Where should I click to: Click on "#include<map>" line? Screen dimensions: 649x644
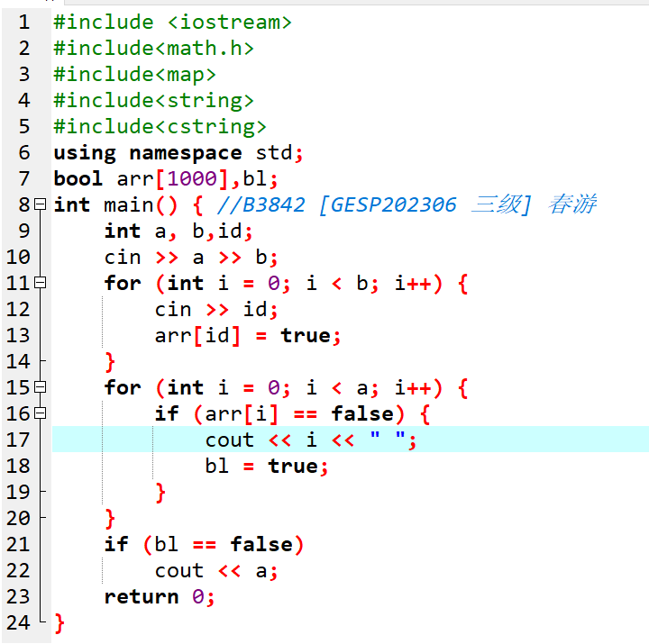pos(135,74)
